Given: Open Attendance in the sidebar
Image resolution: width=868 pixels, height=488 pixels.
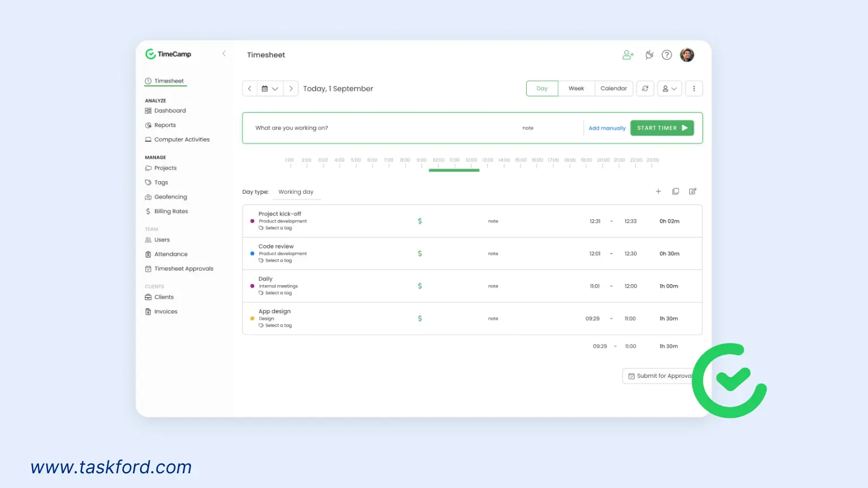Looking at the screenshot, I should point(166,254).
